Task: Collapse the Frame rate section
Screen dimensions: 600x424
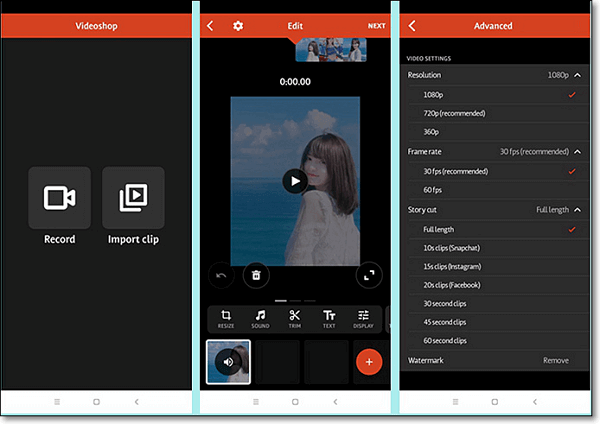Action: [576, 152]
